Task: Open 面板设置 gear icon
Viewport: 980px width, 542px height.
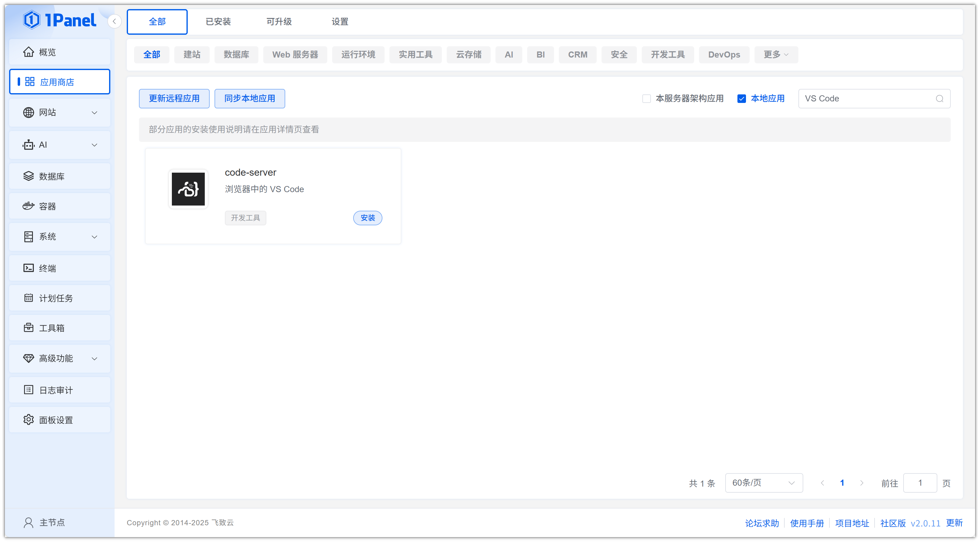Action: (29, 420)
